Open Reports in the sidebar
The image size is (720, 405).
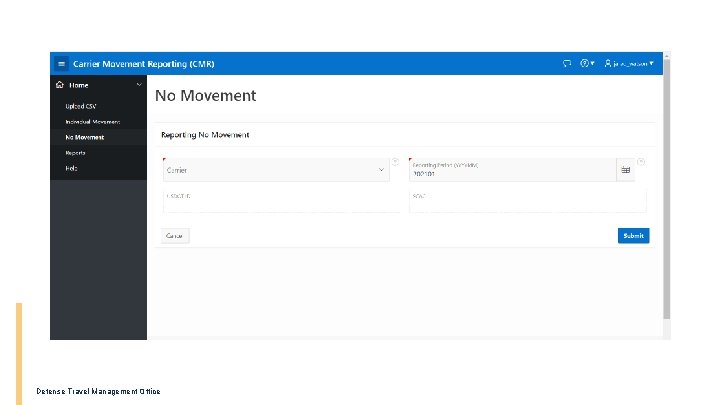pos(75,153)
